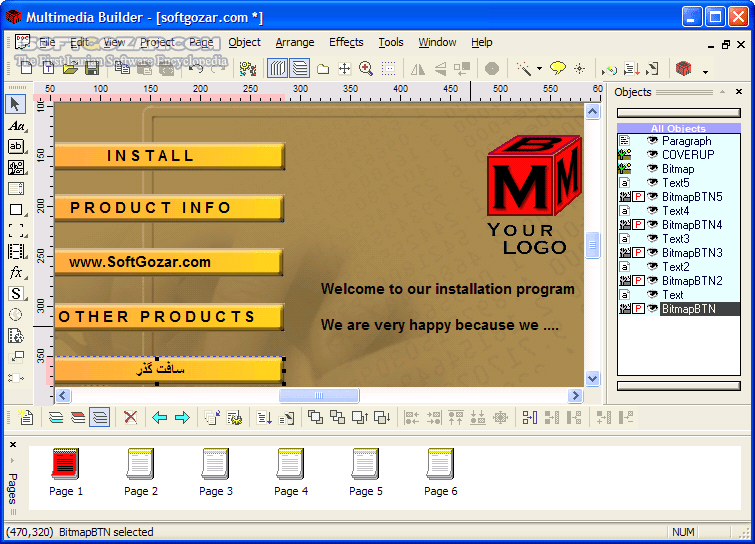The width and height of the screenshot is (755, 544).
Task: Select the www.SoftGozar.com button on canvas
Action: point(169,262)
